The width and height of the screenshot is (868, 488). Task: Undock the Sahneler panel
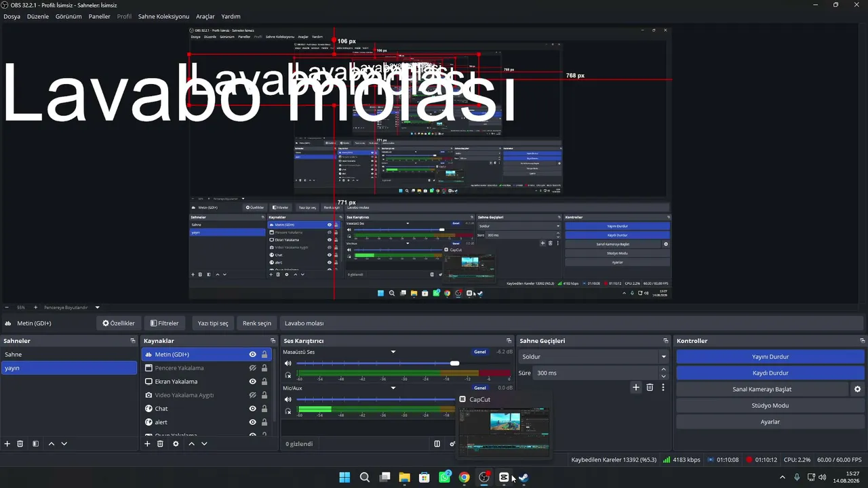click(x=133, y=341)
